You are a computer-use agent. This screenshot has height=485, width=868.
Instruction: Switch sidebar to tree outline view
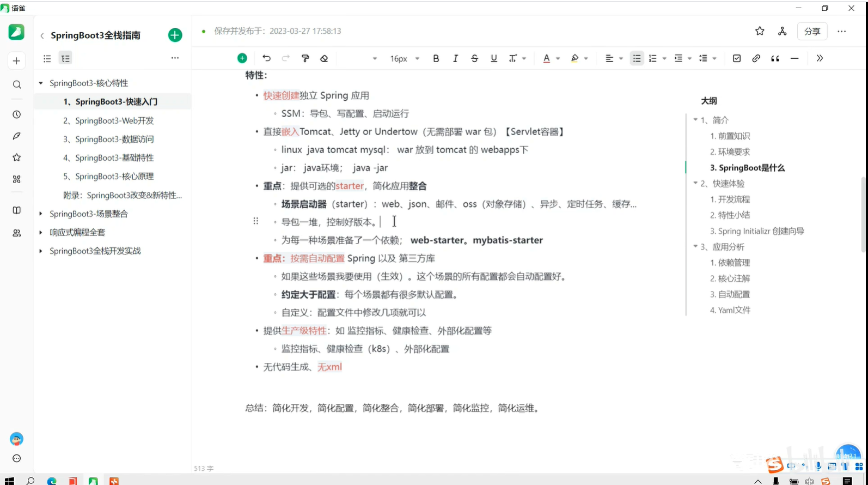click(65, 58)
